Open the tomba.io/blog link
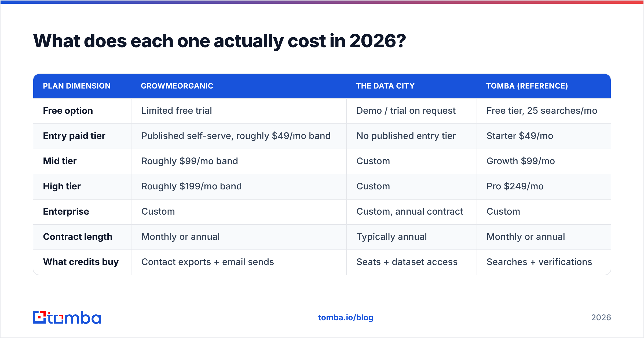Image resolution: width=644 pixels, height=338 pixels. [346, 318]
